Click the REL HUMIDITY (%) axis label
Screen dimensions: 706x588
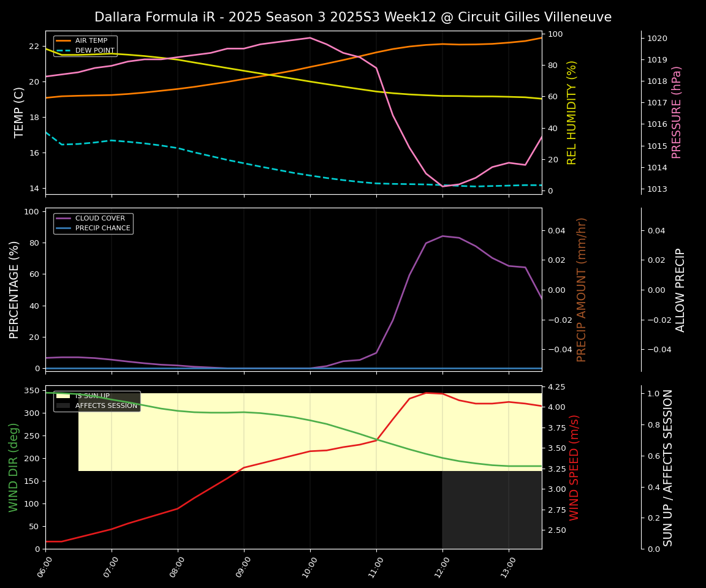coord(571,113)
